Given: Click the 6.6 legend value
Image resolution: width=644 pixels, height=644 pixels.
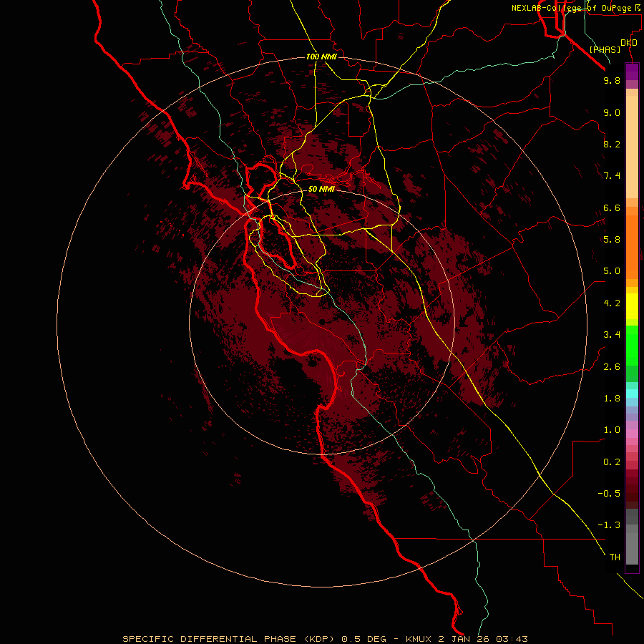Looking at the screenshot, I should (x=612, y=208).
